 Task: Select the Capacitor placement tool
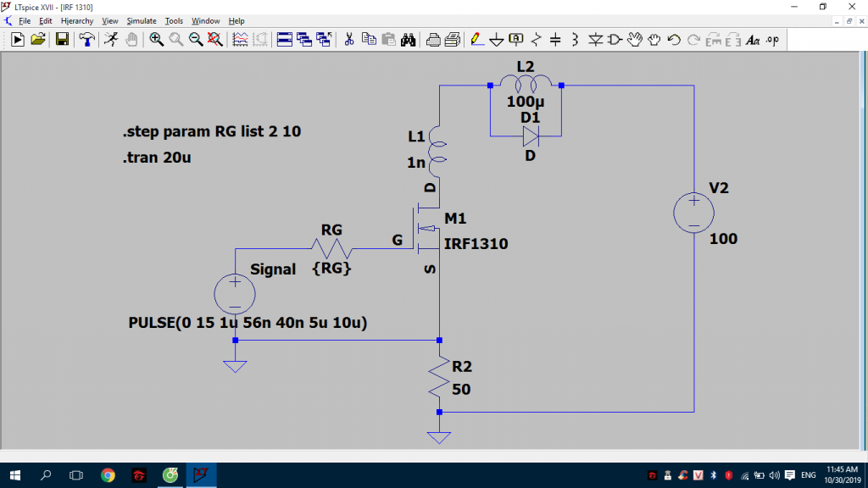pos(555,39)
